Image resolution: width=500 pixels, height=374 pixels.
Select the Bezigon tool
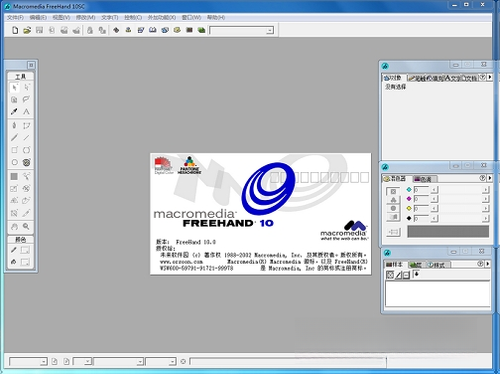click(27, 126)
